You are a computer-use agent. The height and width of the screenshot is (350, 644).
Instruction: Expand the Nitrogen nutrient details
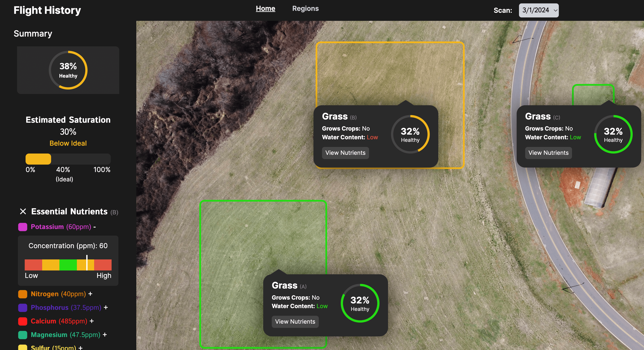[91, 294]
